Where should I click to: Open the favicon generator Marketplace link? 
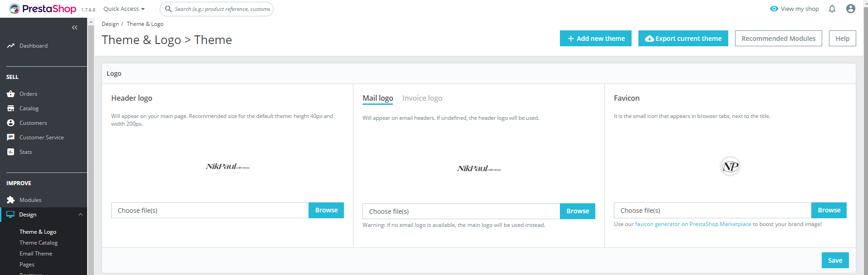(693, 224)
